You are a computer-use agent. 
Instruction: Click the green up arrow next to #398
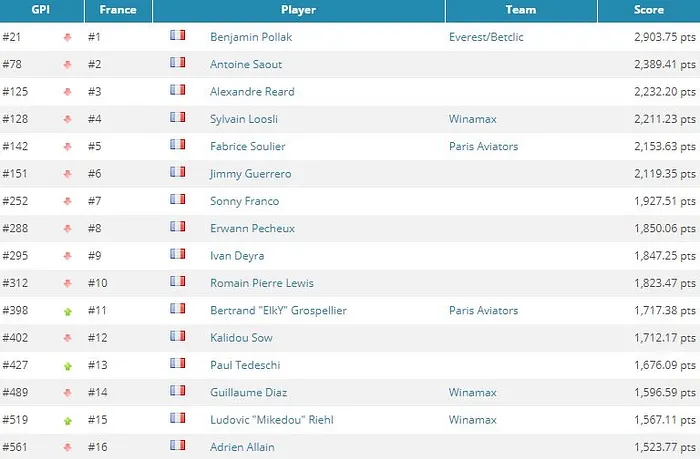click(68, 312)
